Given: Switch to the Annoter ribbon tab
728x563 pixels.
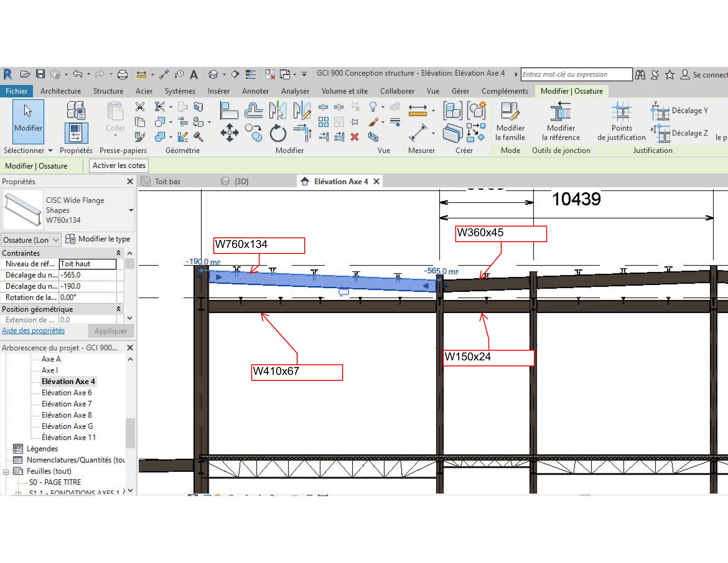Looking at the screenshot, I should pos(255,91).
